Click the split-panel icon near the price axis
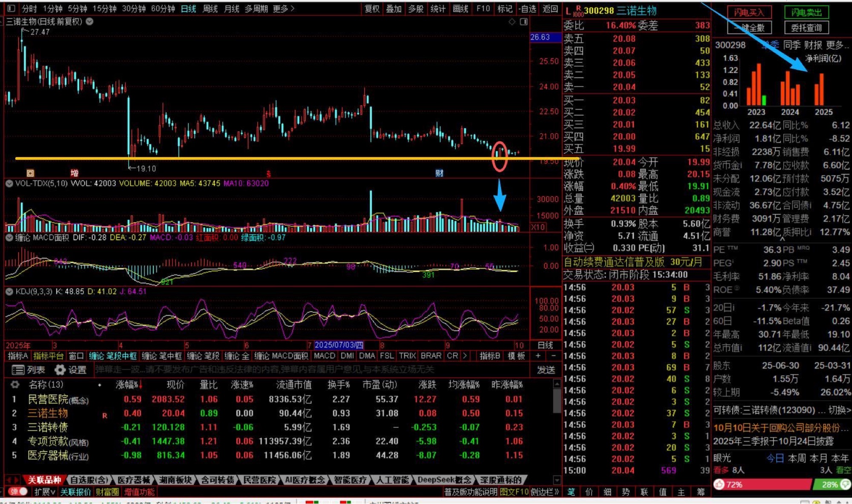Screen dimensions: 852x504 click(524, 22)
